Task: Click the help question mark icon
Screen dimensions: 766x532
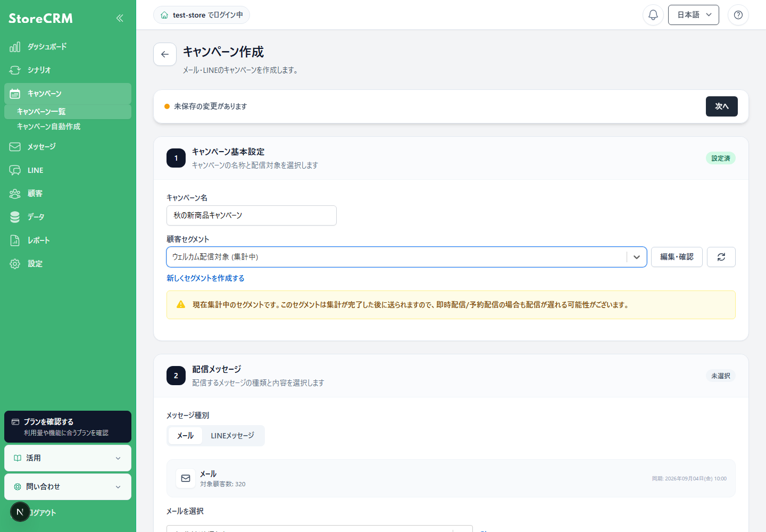Action: [738, 15]
